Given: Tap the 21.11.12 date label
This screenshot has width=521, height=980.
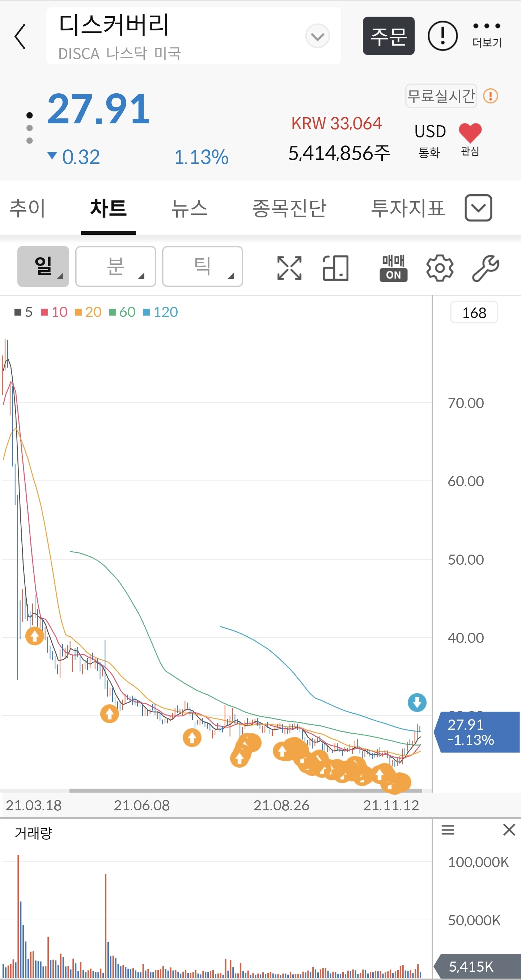Looking at the screenshot, I should click(391, 805).
